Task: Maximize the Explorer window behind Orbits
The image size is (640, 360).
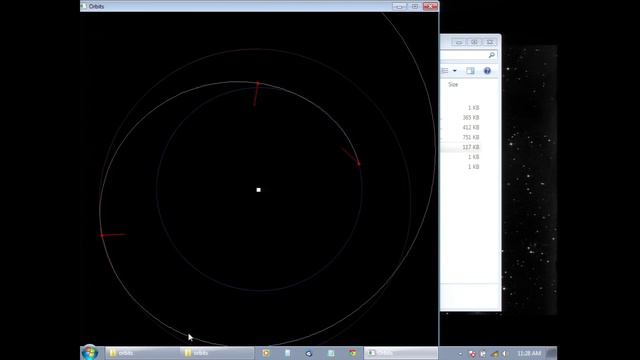Action: [x=474, y=42]
